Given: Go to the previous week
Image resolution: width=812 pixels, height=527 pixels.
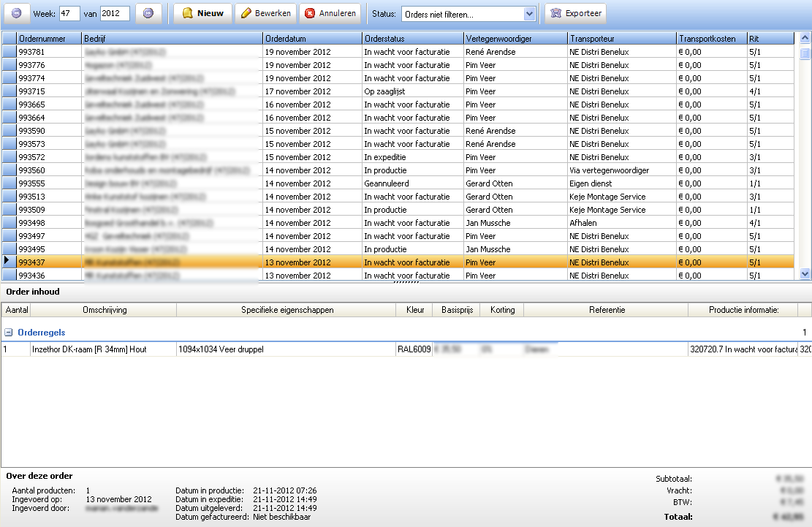Looking at the screenshot, I should [16, 13].
